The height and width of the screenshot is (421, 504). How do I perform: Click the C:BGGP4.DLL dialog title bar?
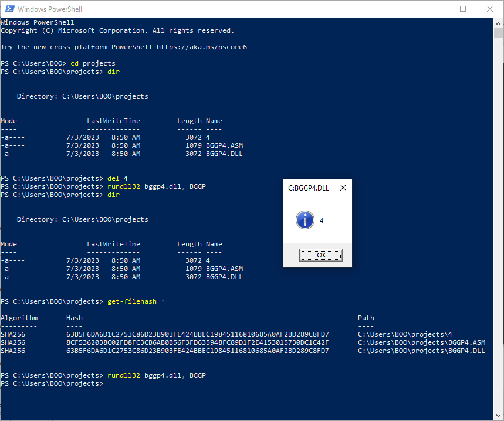coord(309,188)
